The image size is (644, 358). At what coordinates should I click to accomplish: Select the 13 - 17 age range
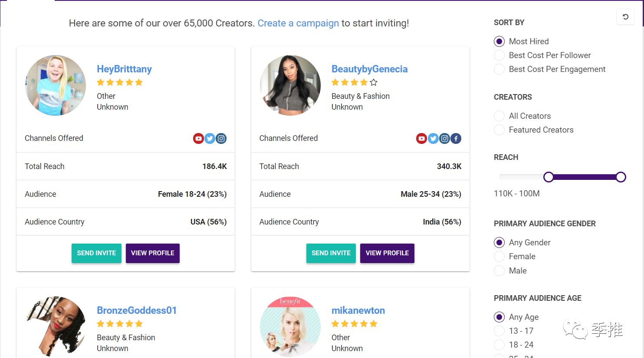coord(499,331)
